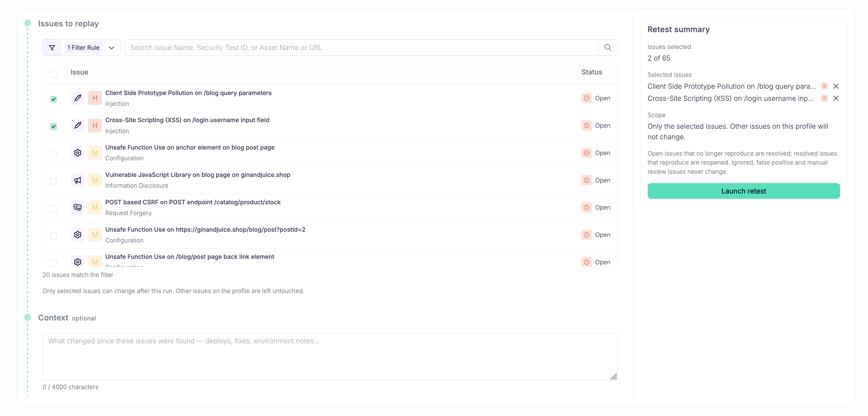Screen dimensions: 868x416
Task: Click gear icon for postId=2 issue
Action: [77, 235]
